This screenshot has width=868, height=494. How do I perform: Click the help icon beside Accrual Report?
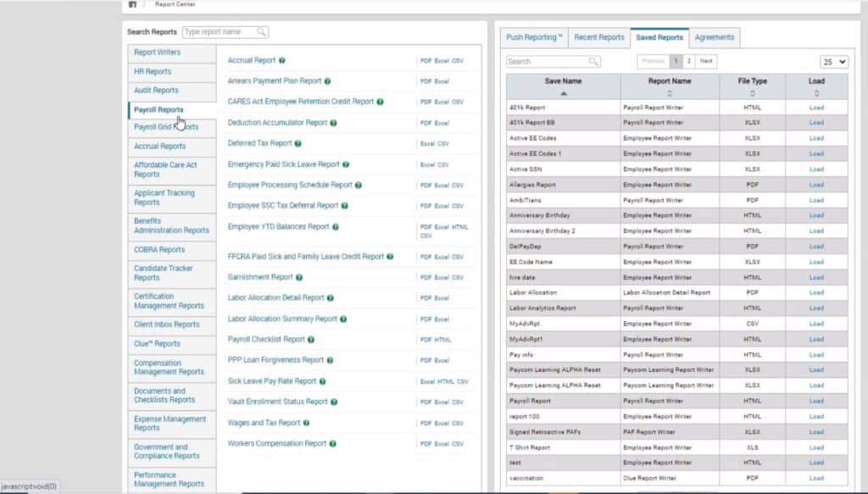click(281, 61)
